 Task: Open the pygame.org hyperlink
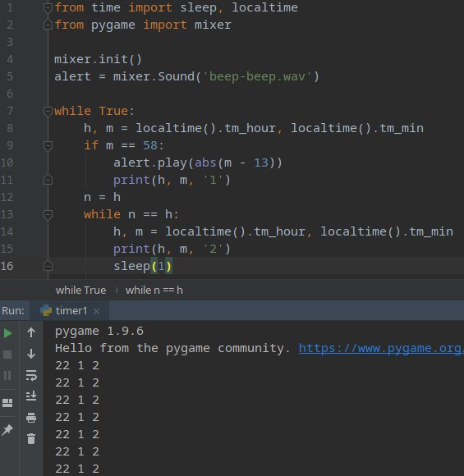(381, 348)
